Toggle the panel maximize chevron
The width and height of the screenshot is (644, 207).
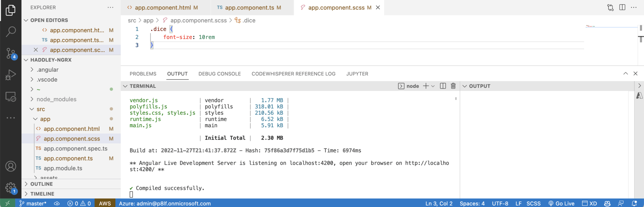point(625,73)
